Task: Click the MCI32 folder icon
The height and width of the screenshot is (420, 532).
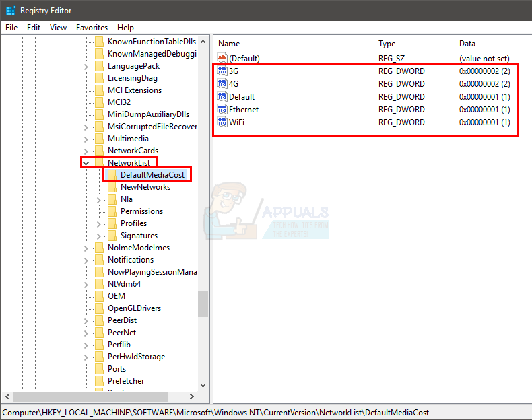Action: point(100,102)
